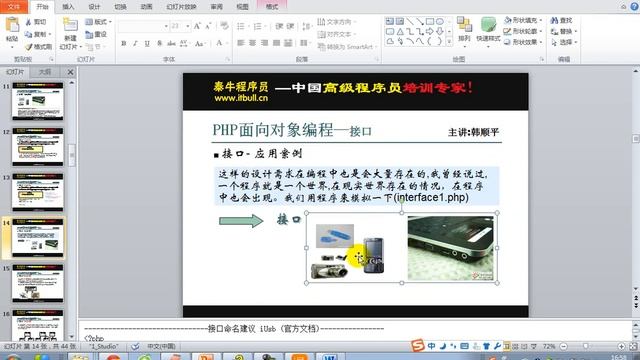Open the Select (选择) dropdown
The width and height of the screenshot is (640, 360).
(564, 42)
